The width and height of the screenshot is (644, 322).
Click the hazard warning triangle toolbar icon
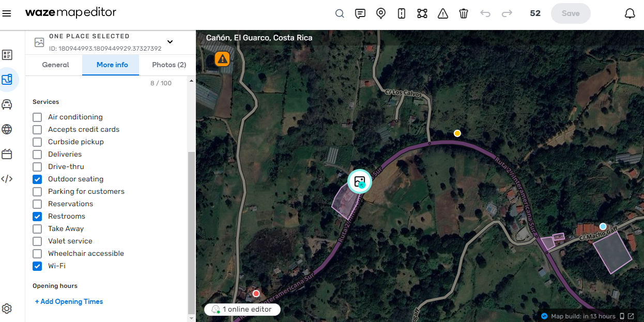point(443,13)
